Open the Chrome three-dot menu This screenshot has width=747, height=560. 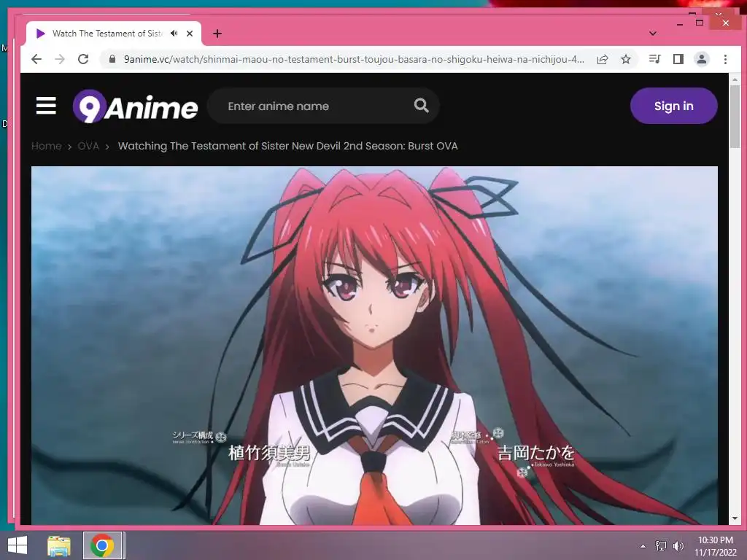[x=725, y=59]
